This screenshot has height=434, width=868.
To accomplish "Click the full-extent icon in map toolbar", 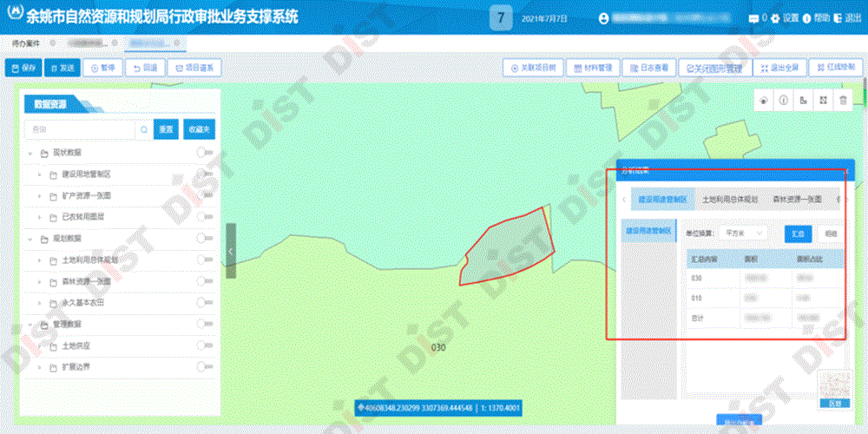I will [x=823, y=101].
